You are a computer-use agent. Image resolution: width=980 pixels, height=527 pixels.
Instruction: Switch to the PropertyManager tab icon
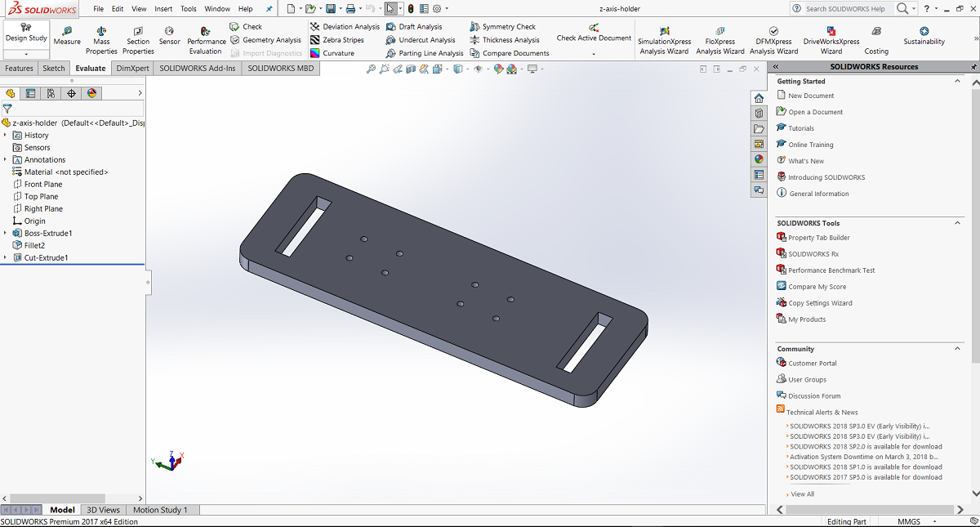coord(30,93)
